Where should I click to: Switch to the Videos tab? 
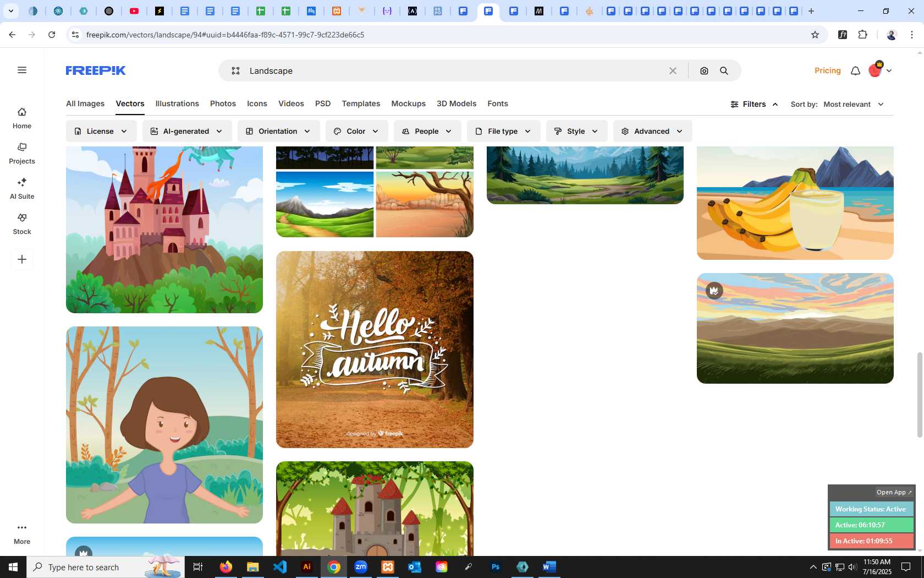(291, 103)
